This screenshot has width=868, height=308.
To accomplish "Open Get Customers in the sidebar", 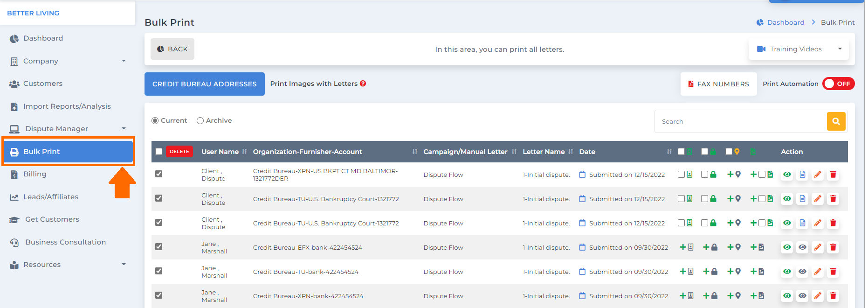I will (52, 219).
